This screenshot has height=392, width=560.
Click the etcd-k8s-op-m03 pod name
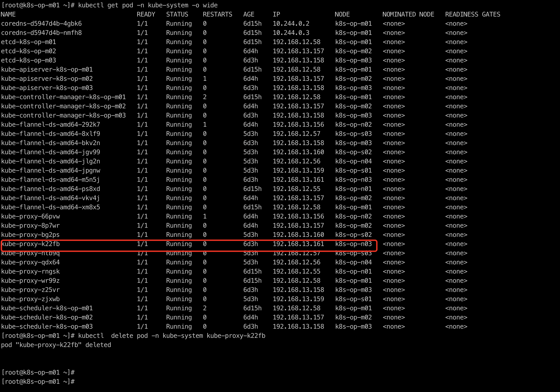[x=28, y=60]
